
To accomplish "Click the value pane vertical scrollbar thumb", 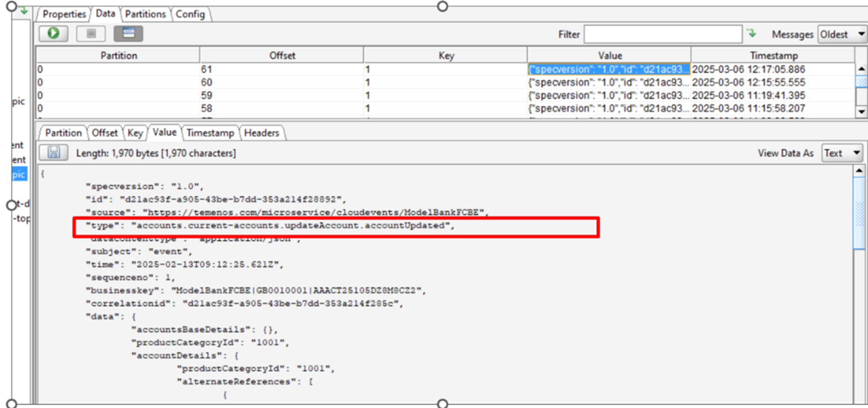I will pyautogui.click(x=859, y=213).
